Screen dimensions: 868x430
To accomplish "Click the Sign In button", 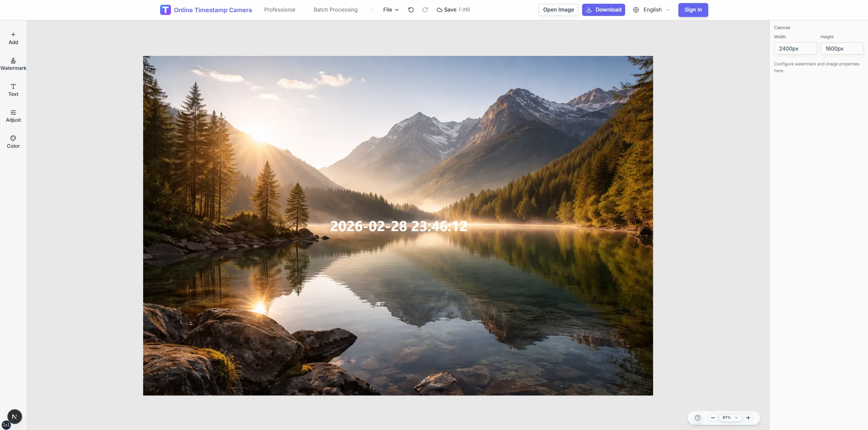I will pos(693,10).
